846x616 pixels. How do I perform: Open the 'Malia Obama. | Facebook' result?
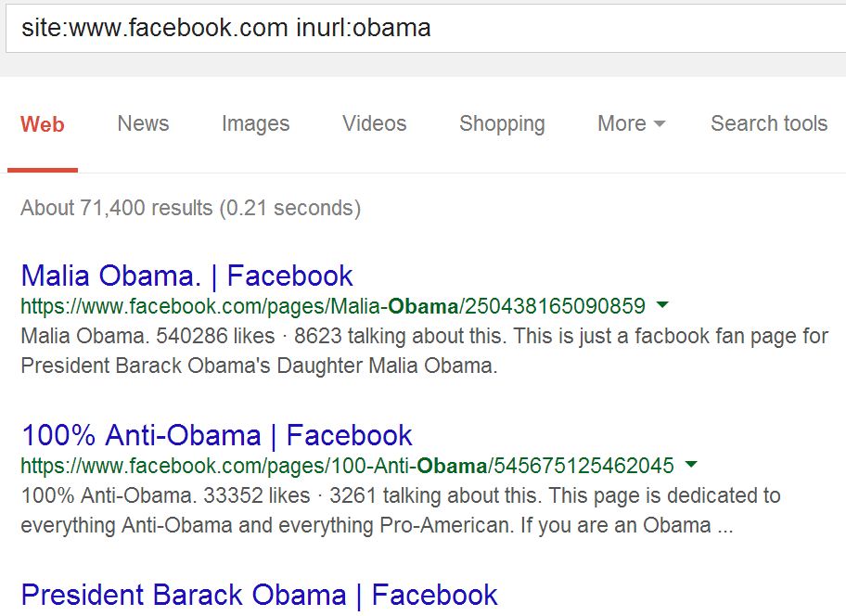tap(186, 276)
